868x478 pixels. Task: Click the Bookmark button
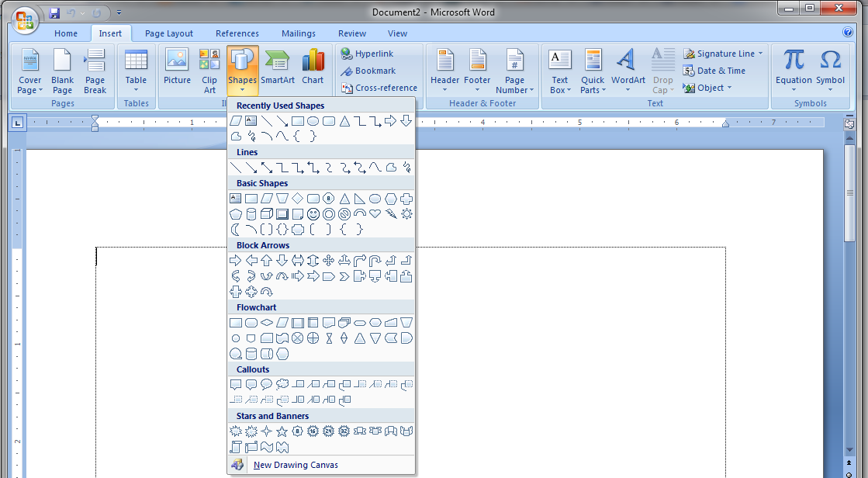(x=368, y=71)
